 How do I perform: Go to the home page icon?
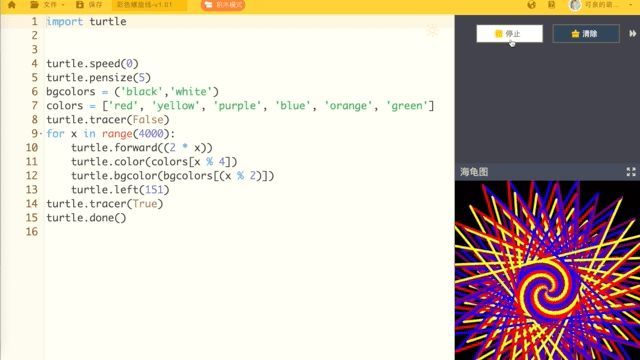tap(12, 5)
